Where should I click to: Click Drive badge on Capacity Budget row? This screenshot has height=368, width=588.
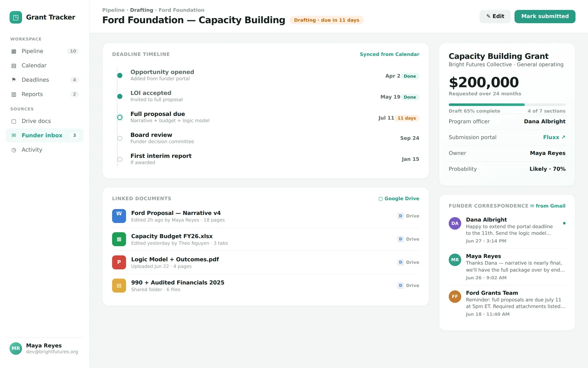408,239
